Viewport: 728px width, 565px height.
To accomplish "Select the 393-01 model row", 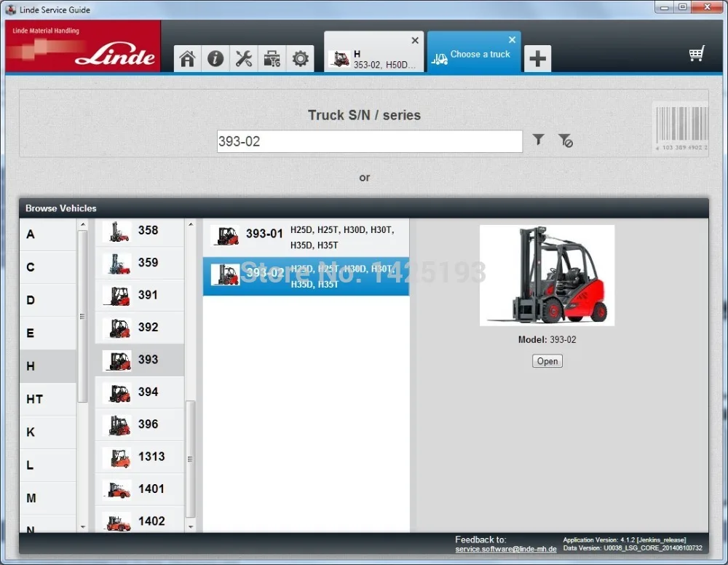I will pyautogui.click(x=306, y=237).
